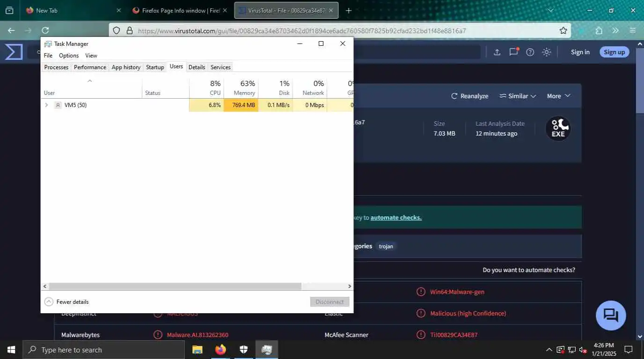This screenshot has height=359, width=644.
Task: Switch to the App history tab
Action: (x=126, y=67)
